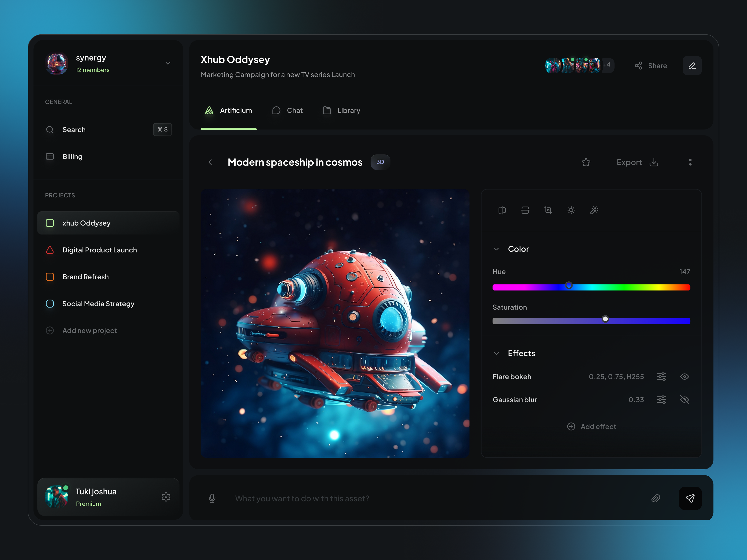Click the Add effect button
The height and width of the screenshot is (560, 747).
591,426
